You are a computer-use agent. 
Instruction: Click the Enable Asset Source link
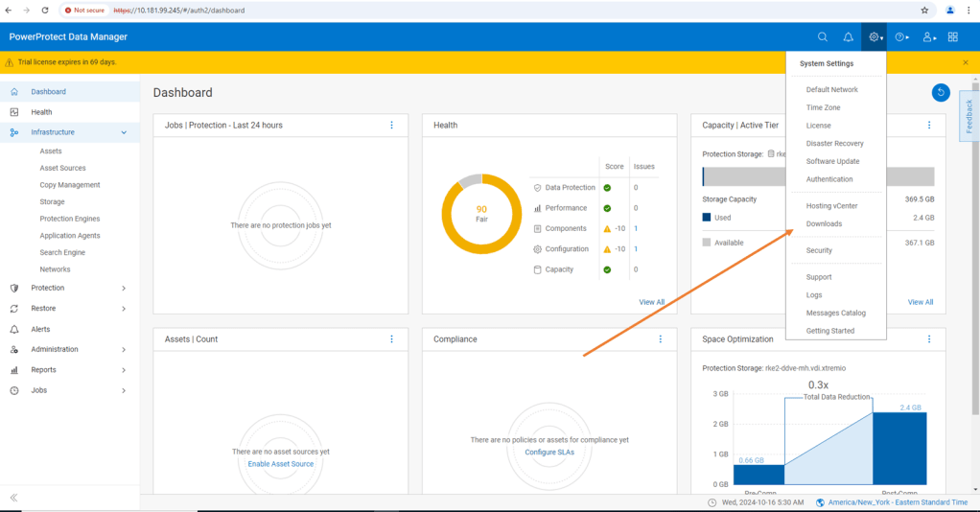[x=280, y=464]
